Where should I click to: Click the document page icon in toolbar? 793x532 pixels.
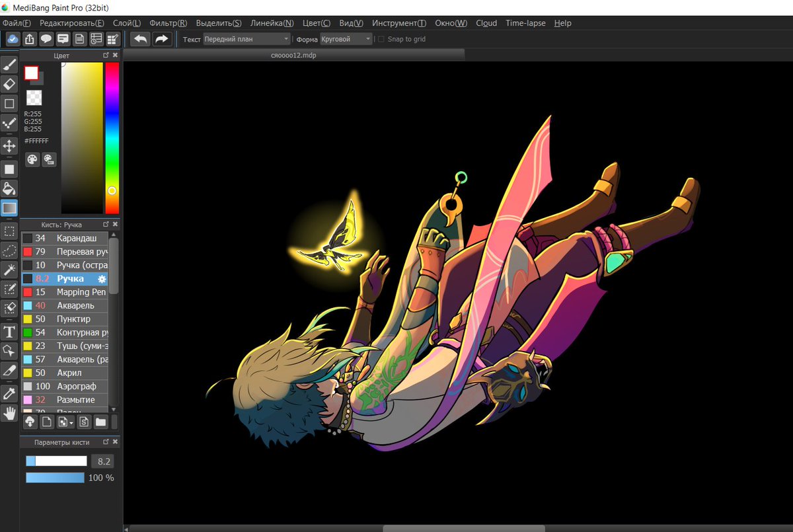[x=80, y=39]
